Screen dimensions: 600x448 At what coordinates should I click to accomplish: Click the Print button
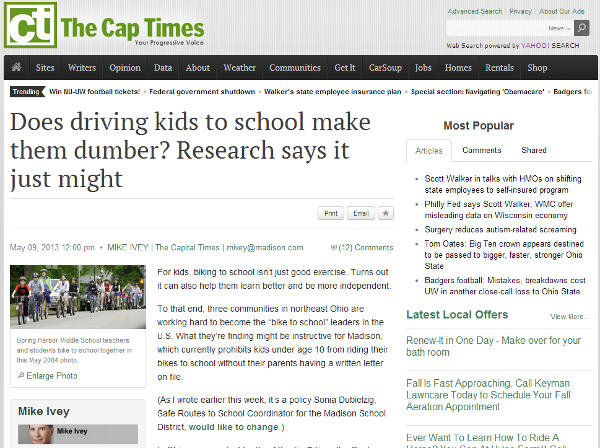tap(331, 213)
